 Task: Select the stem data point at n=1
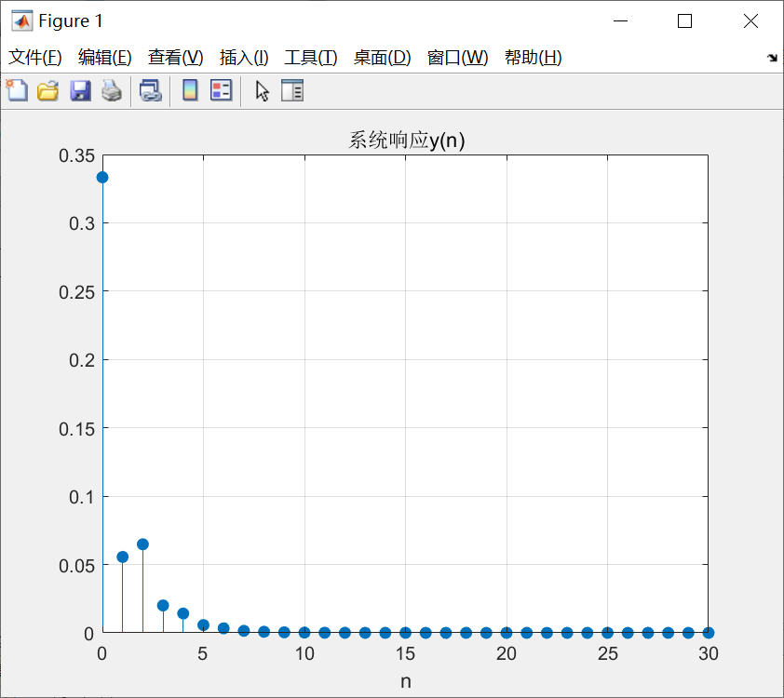[x=123, y=557]
